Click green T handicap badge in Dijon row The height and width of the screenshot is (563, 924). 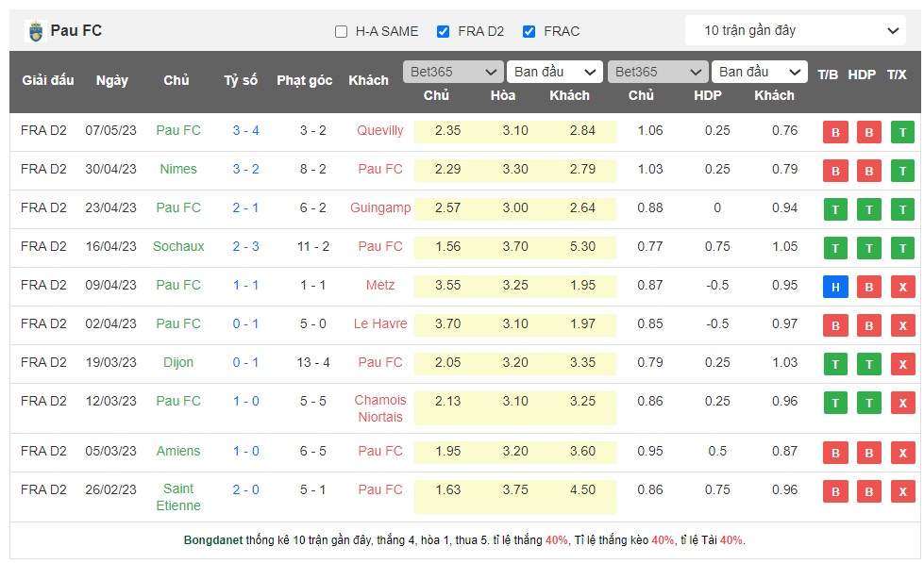tap(868, 364)
